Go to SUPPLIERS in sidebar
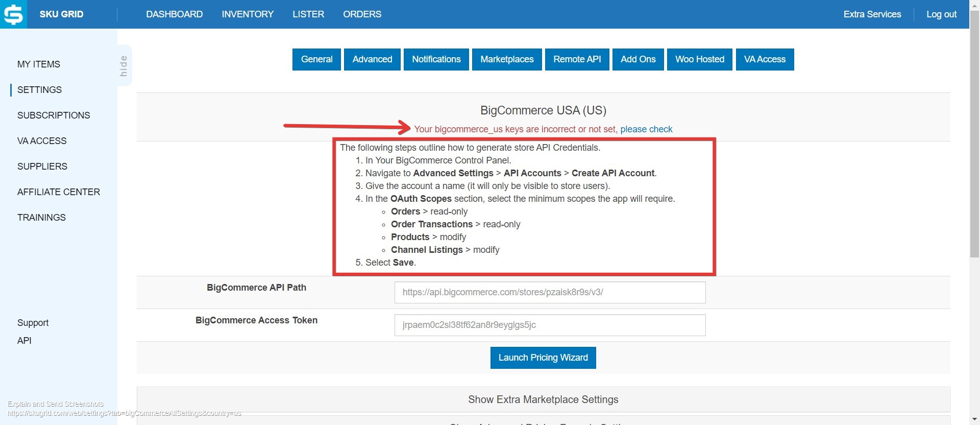Screen dimensions: 980x425 pos(42,167)
